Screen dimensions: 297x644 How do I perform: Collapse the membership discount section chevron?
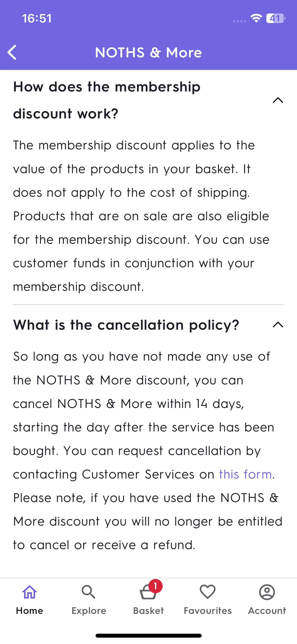(278, 100)
